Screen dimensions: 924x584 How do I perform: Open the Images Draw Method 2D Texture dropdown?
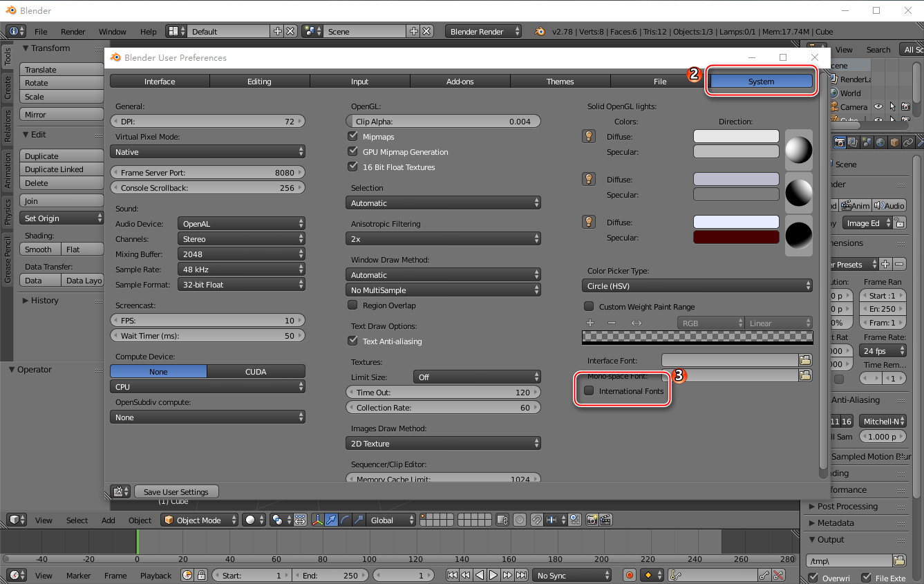coord(443,443)
